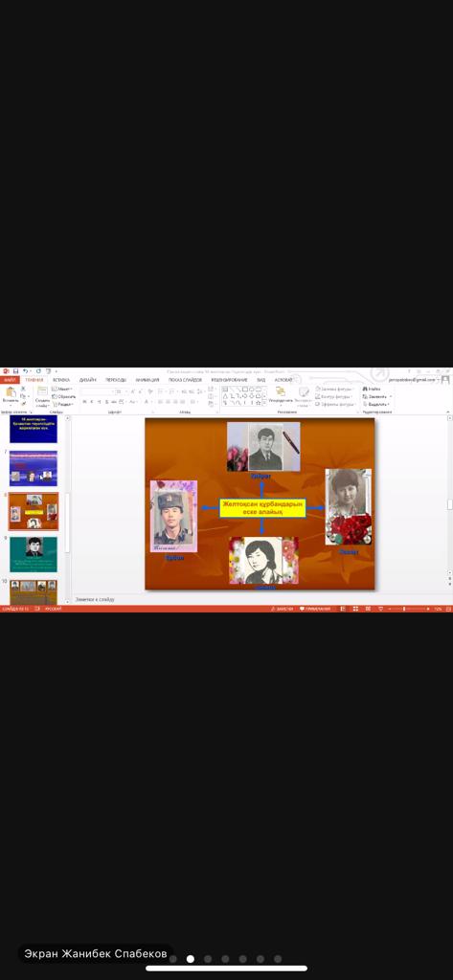Click the Save icon in quick access toolbar

click(x=15, y=371)
